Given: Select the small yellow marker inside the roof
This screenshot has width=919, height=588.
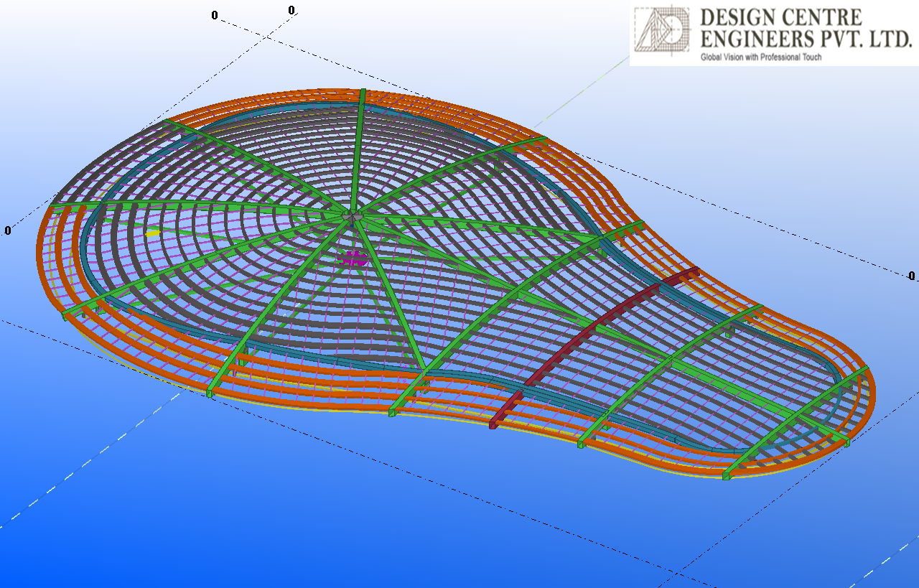Looking at the screenshot, I should (152, 233).
